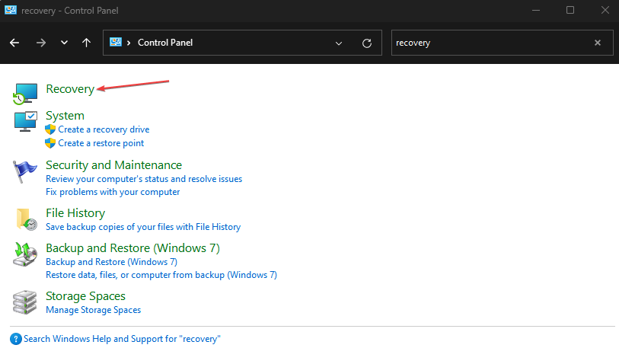The width and height of the screenshot is (619, 364).
Task: Click Create a recovery drive
Action: (x=104, y=129)
